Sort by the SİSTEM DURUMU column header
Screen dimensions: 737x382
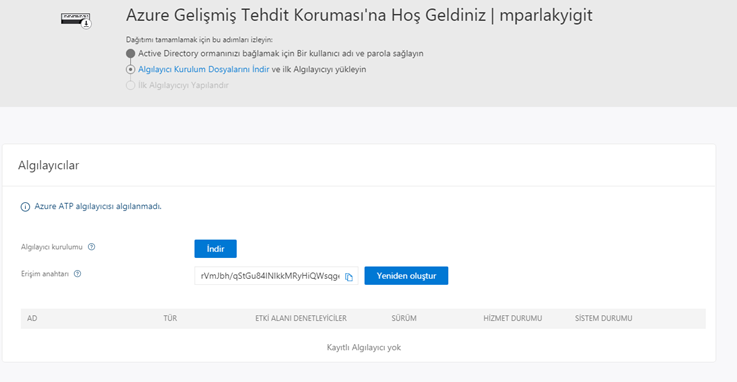[604, 318]
